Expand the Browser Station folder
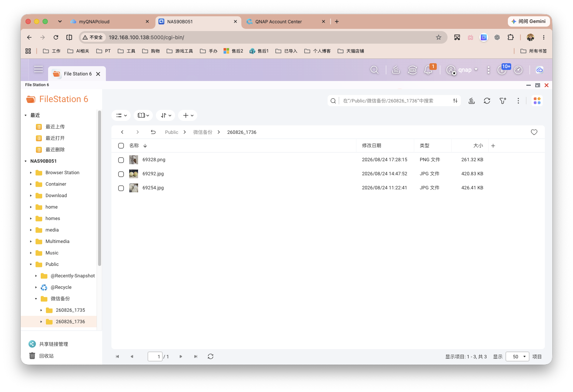The image size is (573, 392). (31, 173)
